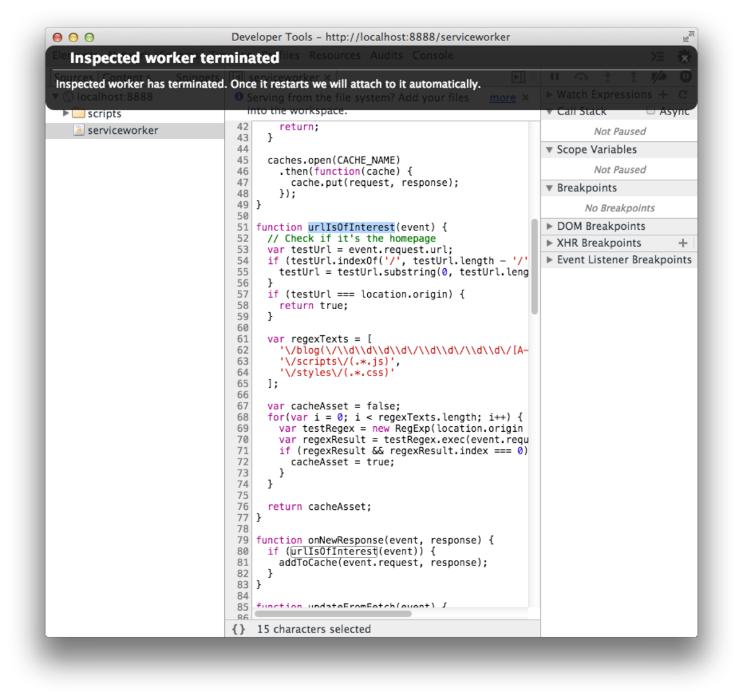Click the 'more' link in info bar

[x=502, y=98]
